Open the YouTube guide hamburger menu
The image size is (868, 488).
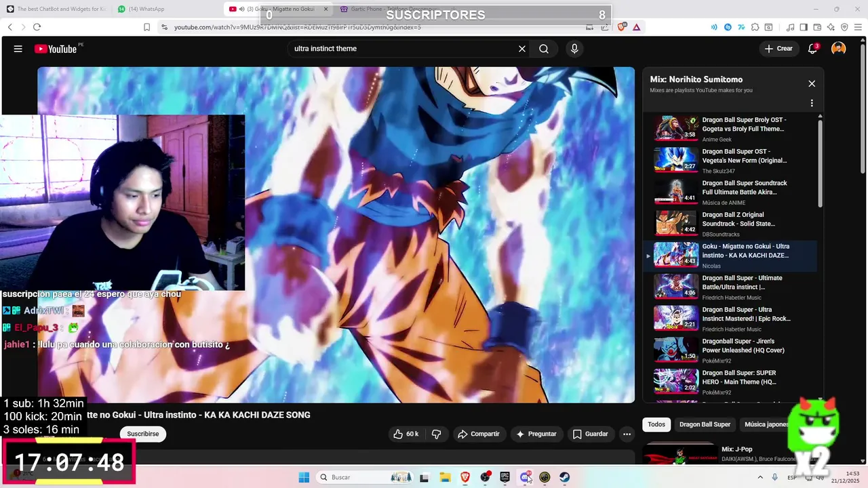[x=18, y=49]
